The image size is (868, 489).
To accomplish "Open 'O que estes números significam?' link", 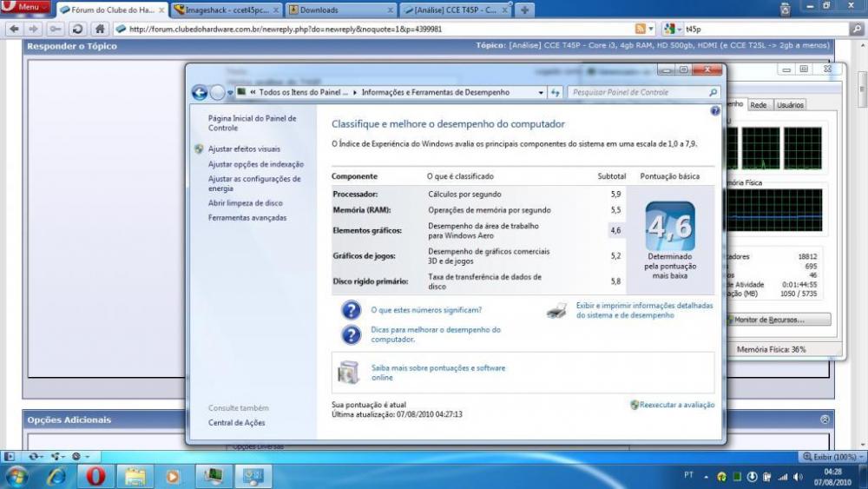I will tap(425, 309).
